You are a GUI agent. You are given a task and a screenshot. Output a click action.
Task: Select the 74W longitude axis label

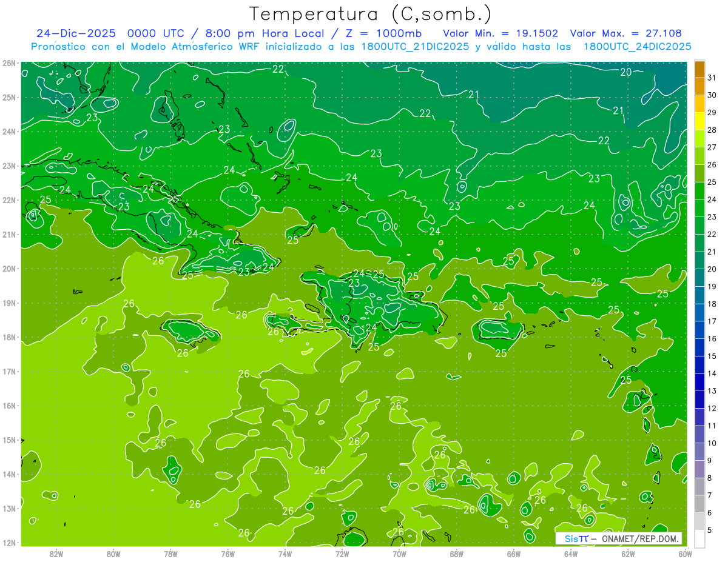pyautogui.click(x=285, y=554)
